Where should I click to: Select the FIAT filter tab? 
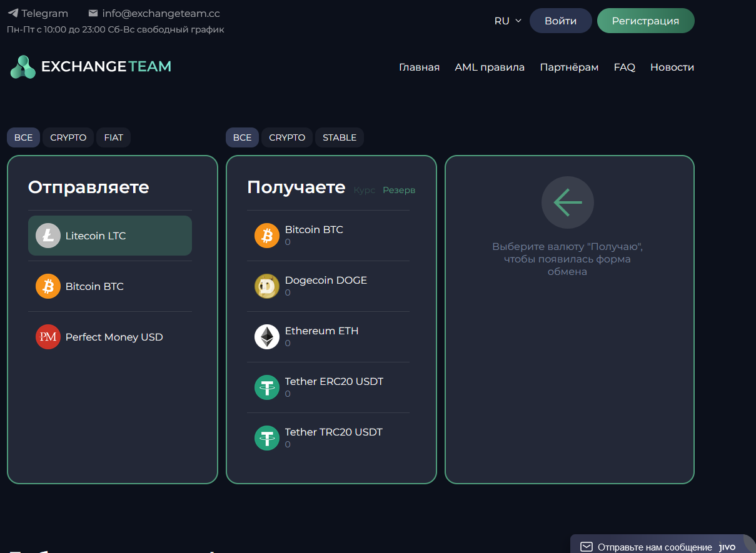[x=113, y=137]
